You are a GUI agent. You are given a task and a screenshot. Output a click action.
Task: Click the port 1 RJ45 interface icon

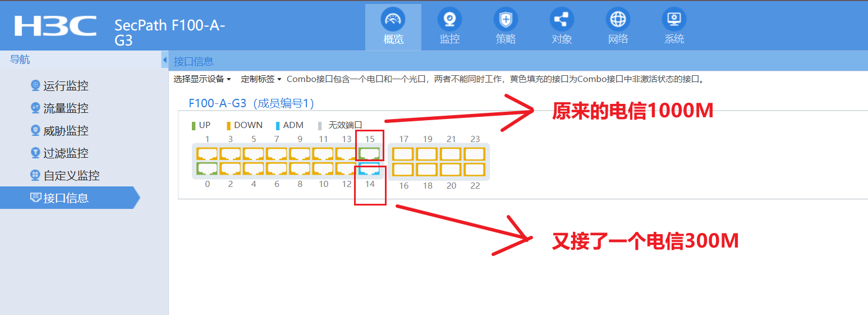click(x=207, y=154)
